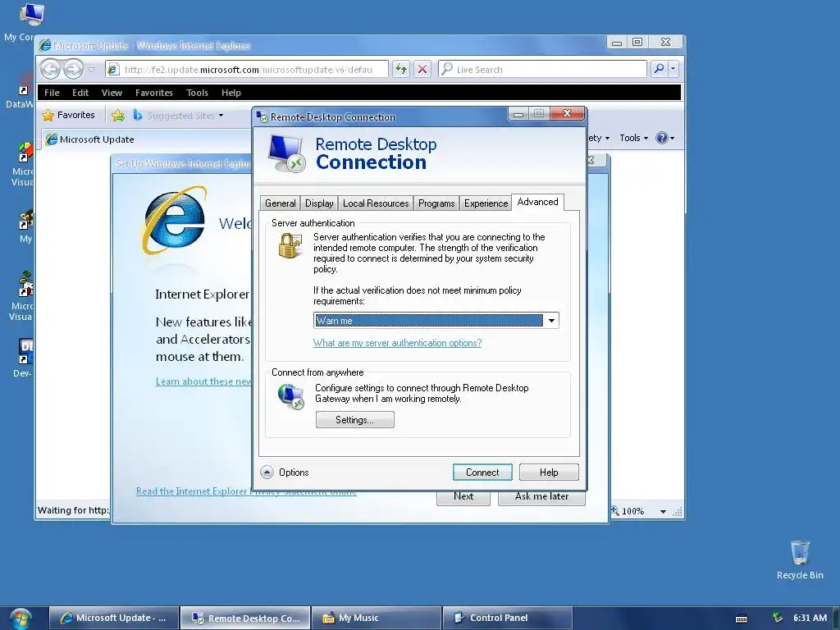The image size is (840, 630).
Task: Click the IE Refresh button
Action: (x=400, y=69)
